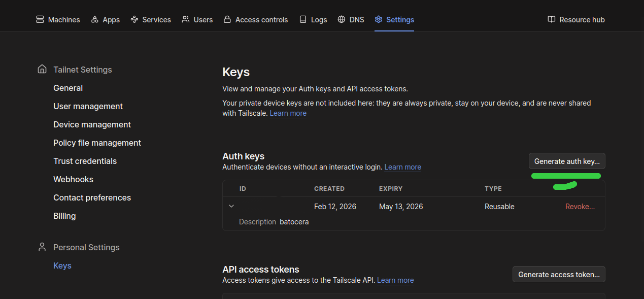The height and width of the screenshot is (299, 644).
Task: Click the Access controls lock icon
Action: pos(227,19)
